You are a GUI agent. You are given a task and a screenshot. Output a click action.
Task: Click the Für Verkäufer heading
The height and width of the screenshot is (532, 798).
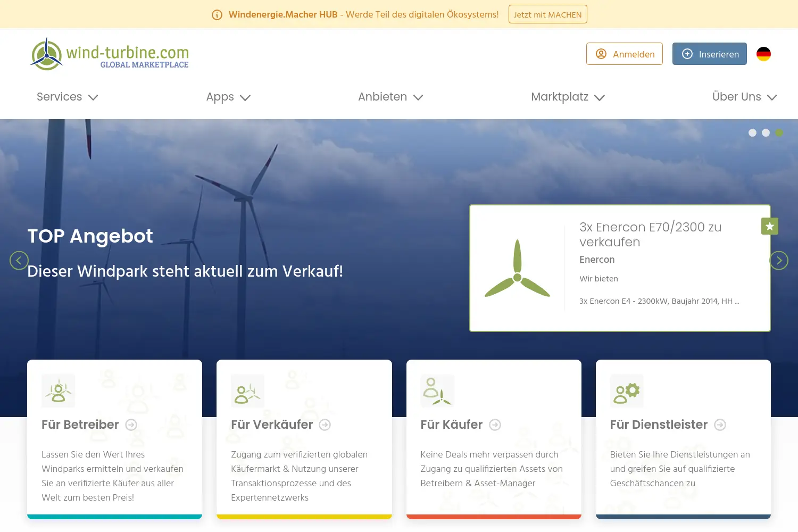coord(272,425)
